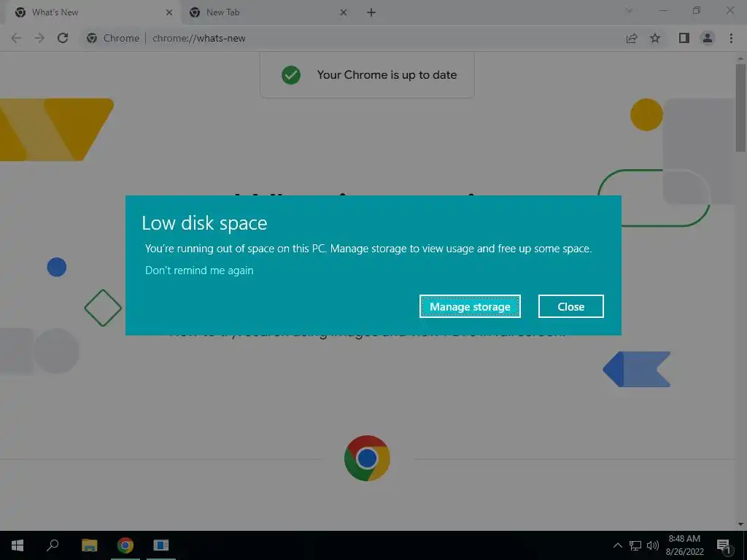The image size is (747, 560).
Task: Go back to previous page
Action: coord(16,38)
